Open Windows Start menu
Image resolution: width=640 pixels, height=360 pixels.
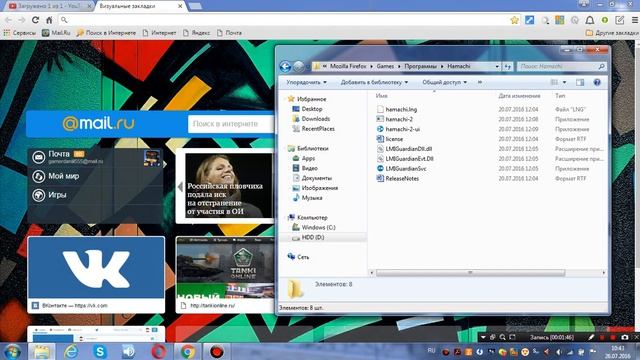click(12, 351)
